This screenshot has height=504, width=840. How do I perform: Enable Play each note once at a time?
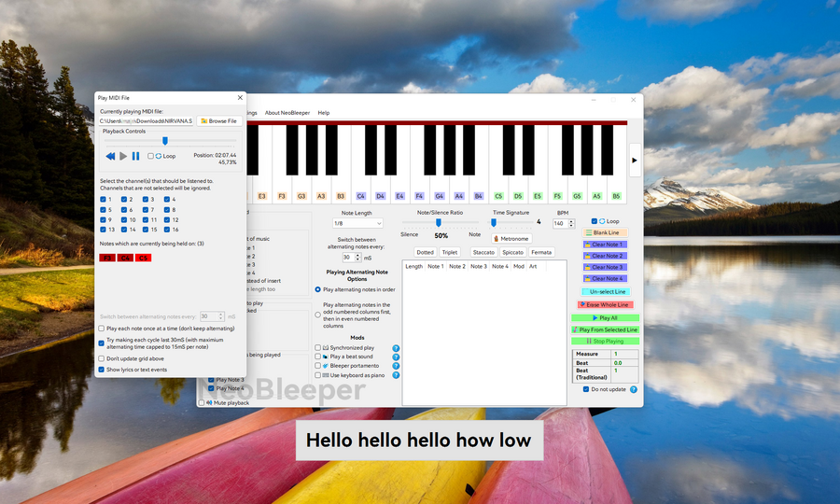pyautogui.click(x=101, y=329)
